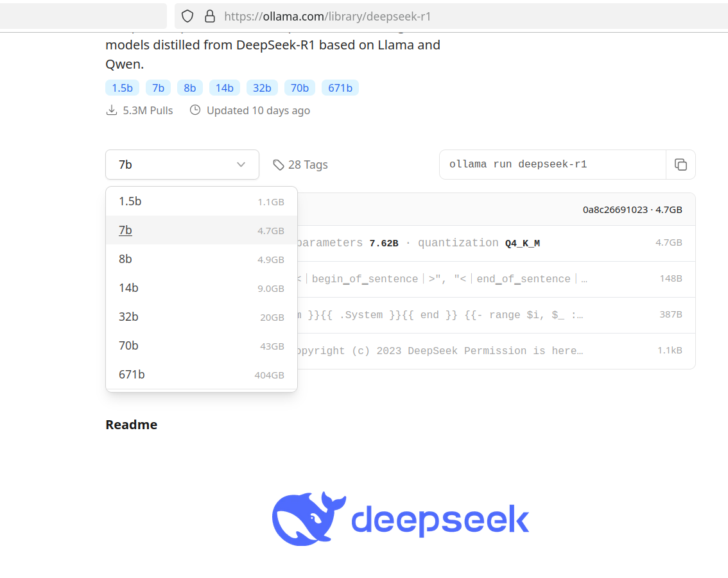Open the begin_of_sentence params row
This screenshot has width=728, height=578.
click(496, 279)
